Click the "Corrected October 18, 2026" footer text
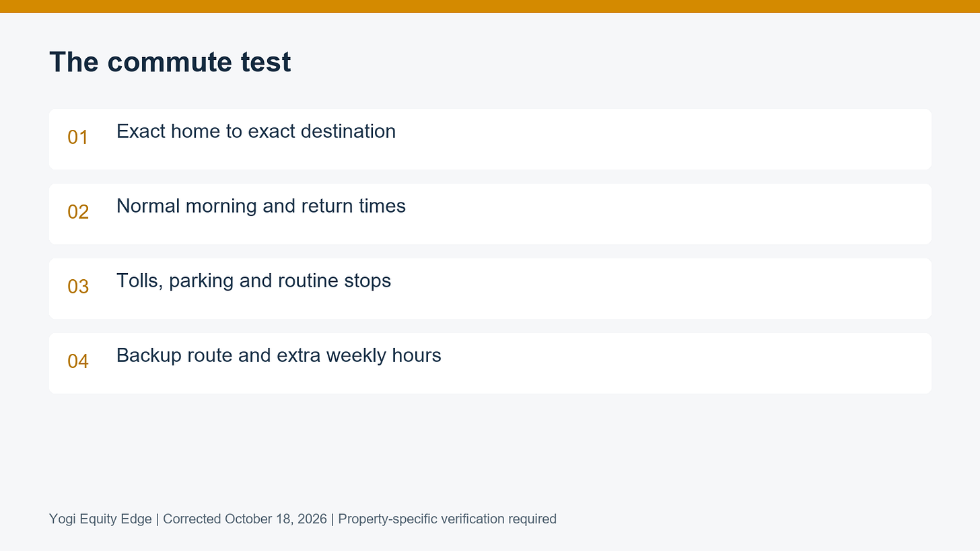The height and width of the screenshot is (551, 980). [245, 519]
